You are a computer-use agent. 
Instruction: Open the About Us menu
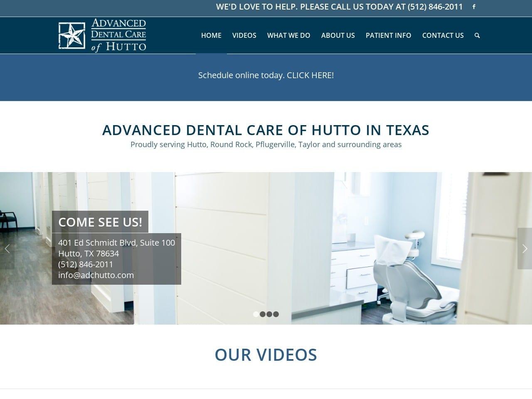pyautogui.click(x=338, y=35)
